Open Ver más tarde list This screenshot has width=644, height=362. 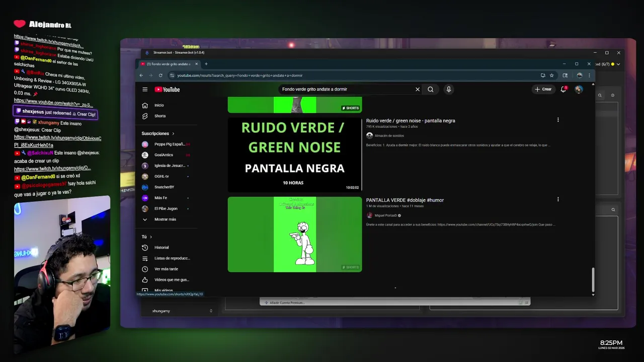(x=166, y=269)
